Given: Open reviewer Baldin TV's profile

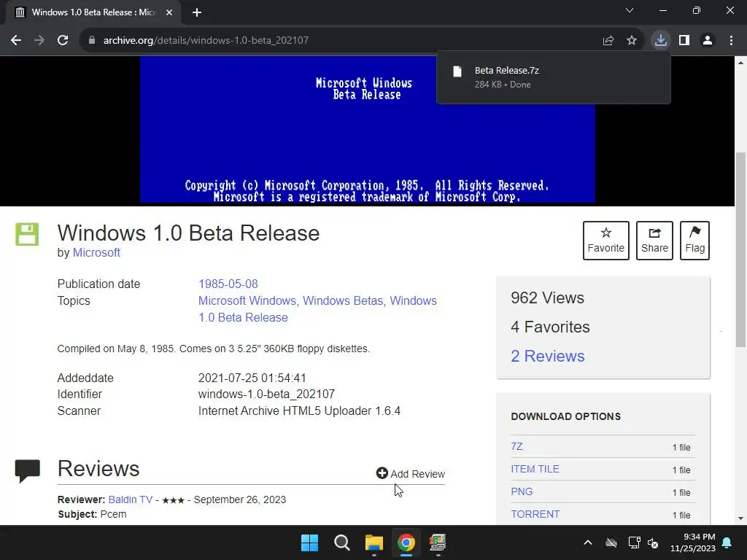Looking at the screenshot, I should [130, 499].
